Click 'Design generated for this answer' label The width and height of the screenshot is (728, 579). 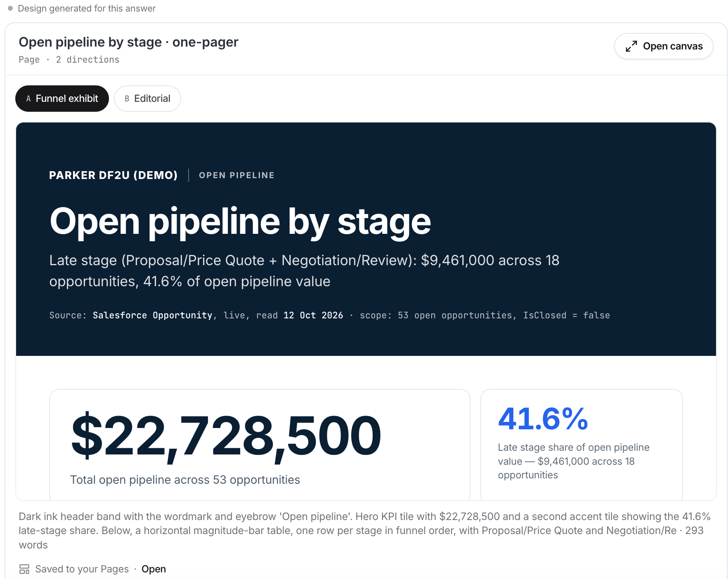(x=87, y=8)
